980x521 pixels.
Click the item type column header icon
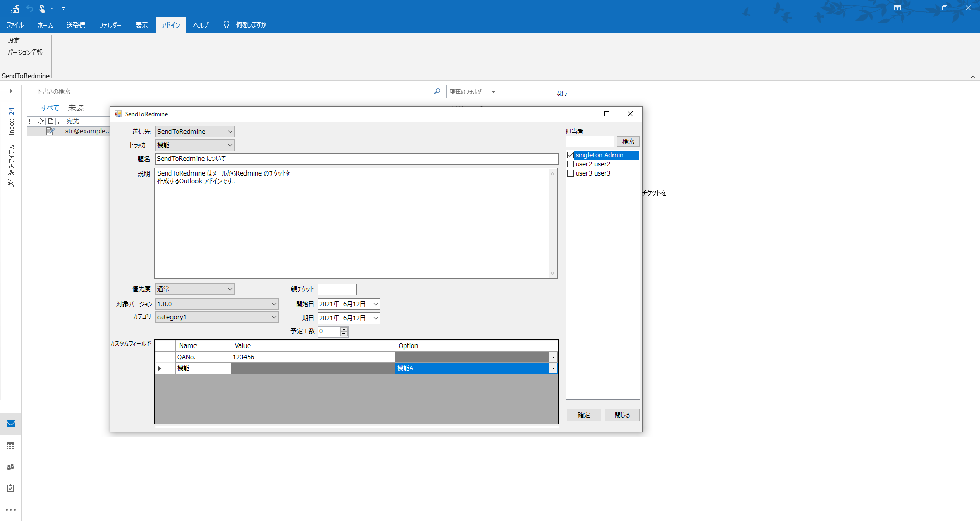point(51,121)
